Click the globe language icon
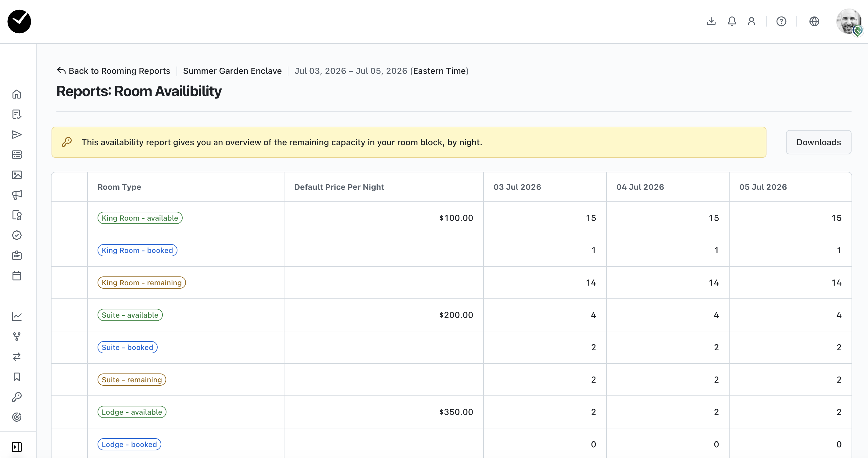 point(814,22)
